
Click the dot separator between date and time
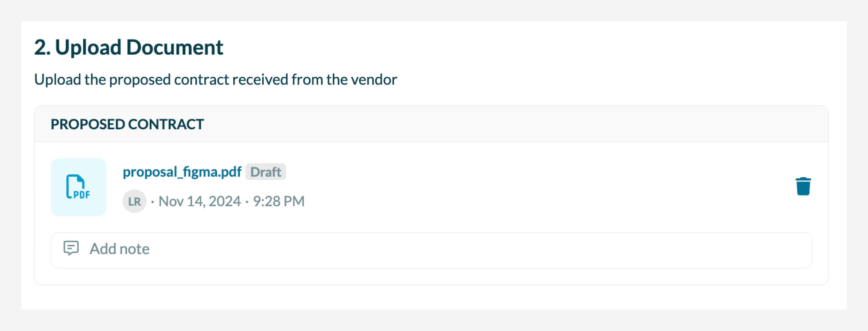click(247, 202)
